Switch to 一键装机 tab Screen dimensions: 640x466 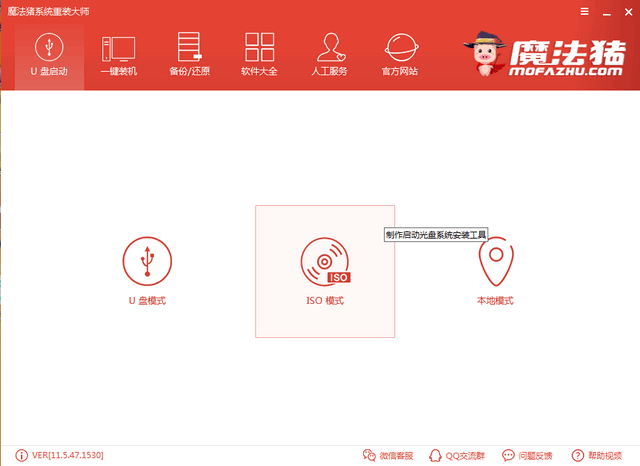(118, 55)
